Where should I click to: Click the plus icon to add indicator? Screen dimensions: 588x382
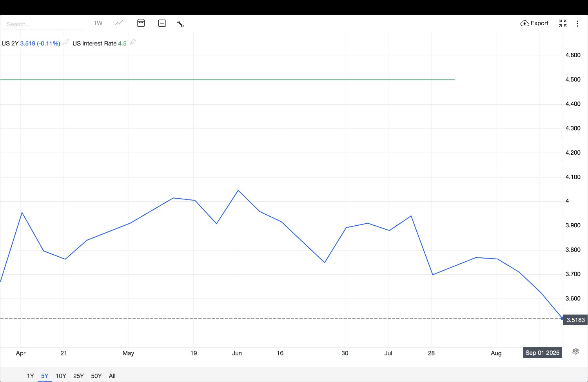[162, 23]
